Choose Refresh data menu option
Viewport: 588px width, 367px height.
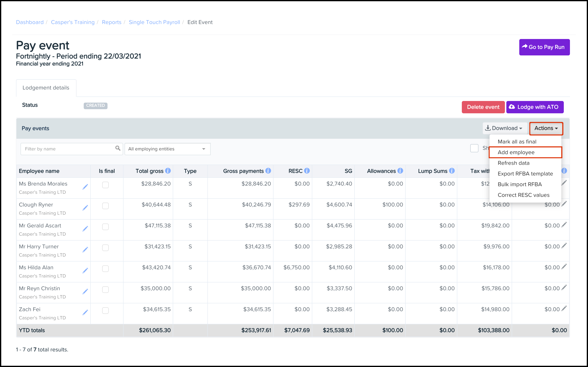[514, 163]
